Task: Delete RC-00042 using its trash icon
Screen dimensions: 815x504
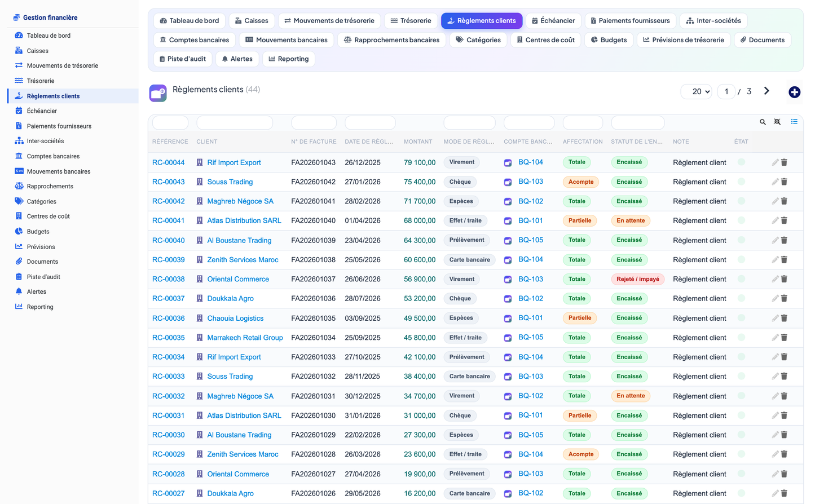Action: (784, 201)
